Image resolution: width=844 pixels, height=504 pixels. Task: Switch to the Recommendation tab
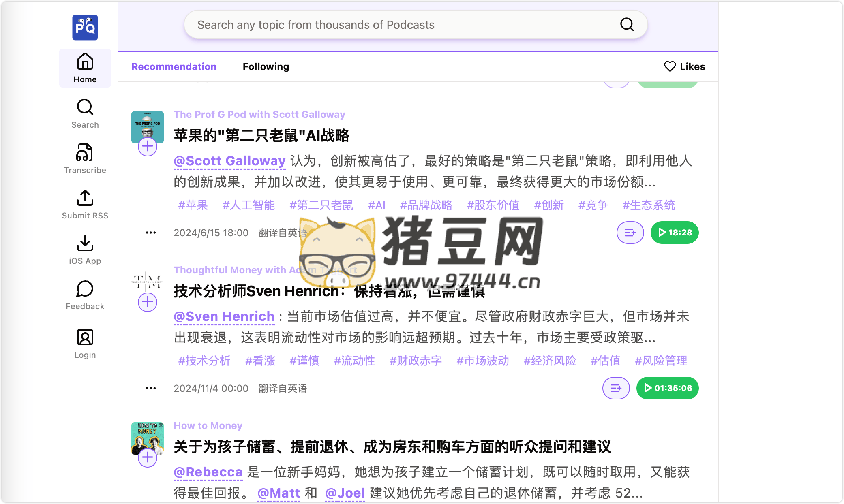tap(174, 66)
